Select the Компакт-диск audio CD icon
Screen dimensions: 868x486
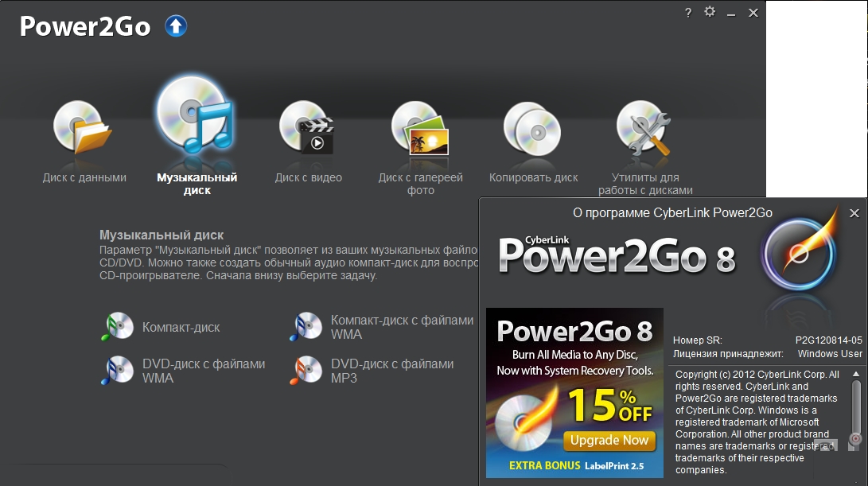pyautogui.click(x=118, y=327)
